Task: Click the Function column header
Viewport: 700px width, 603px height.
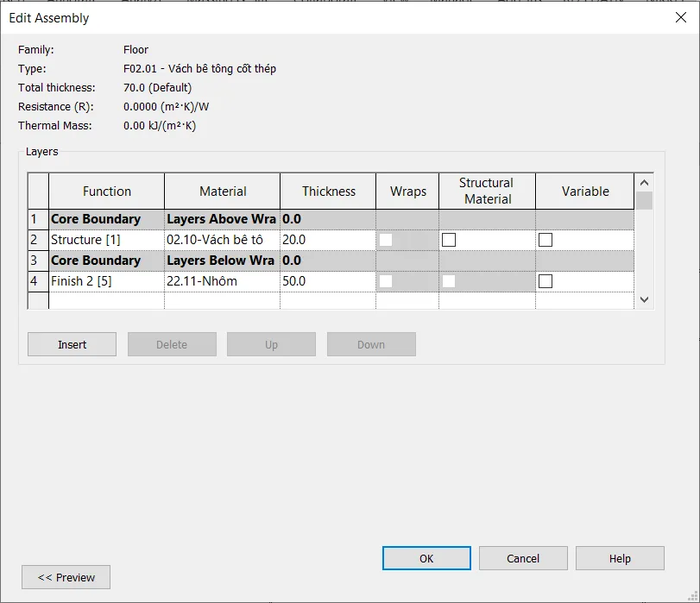Action: point(106,191)
